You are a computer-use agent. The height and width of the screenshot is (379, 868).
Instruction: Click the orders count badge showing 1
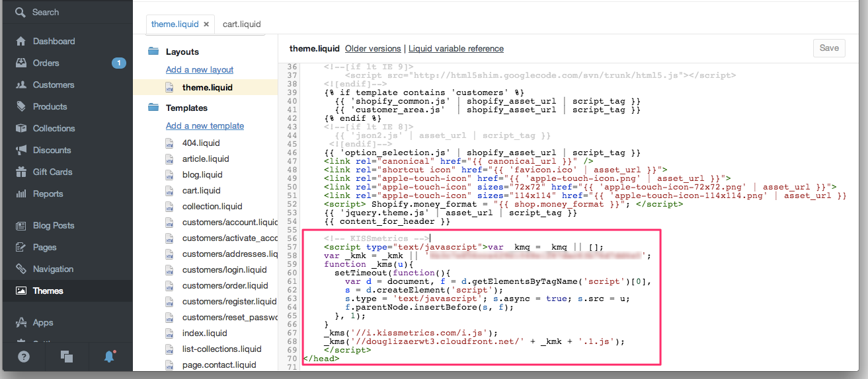coord(118,63)
